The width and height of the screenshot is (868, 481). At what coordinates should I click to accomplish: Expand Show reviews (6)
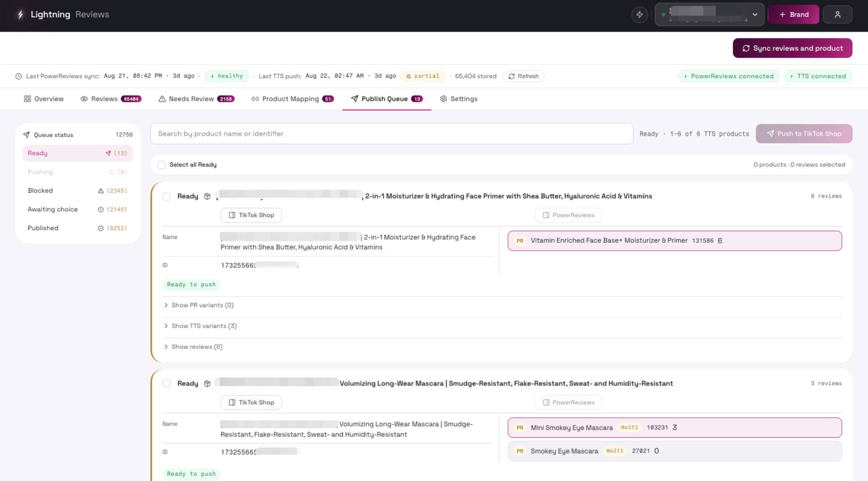point(193,347)
